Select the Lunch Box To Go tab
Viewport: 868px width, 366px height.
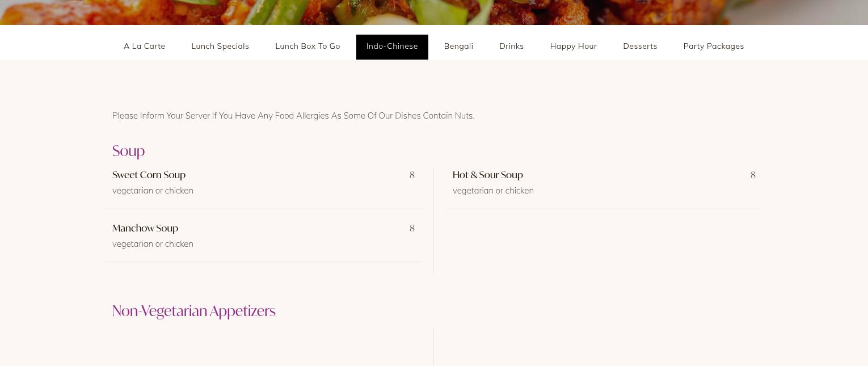(x=307, y=47)
